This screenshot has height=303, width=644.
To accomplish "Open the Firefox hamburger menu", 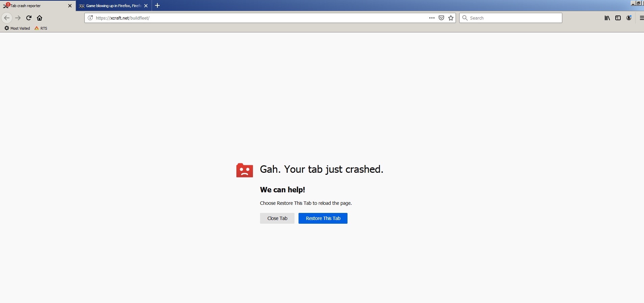I will 641,18.
